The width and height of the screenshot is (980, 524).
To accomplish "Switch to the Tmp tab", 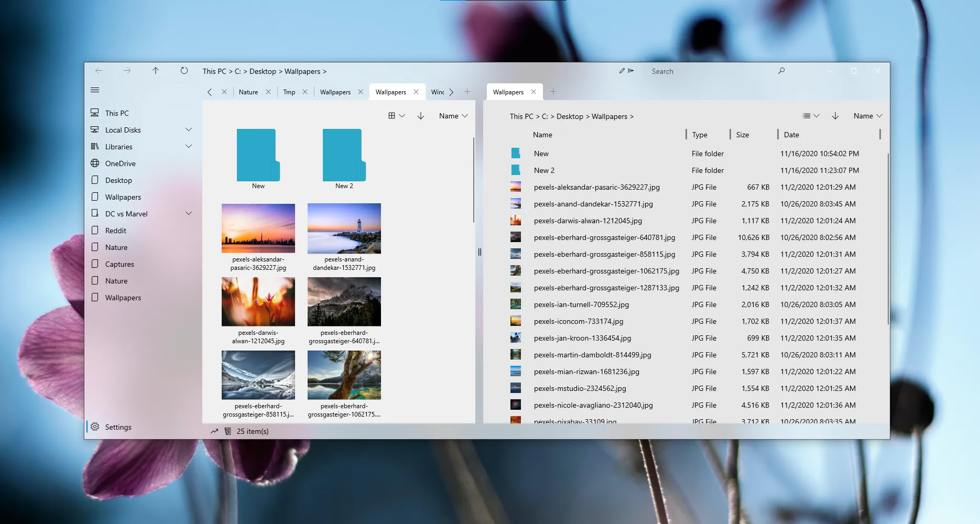I will (289, 92).
